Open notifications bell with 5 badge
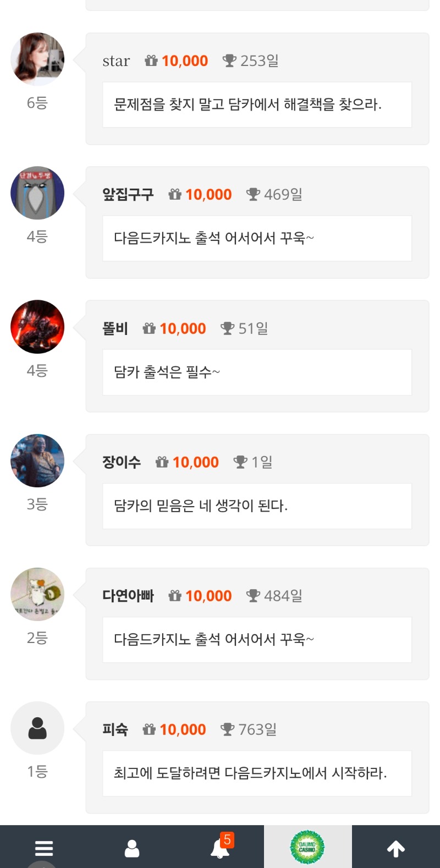 coord(220,848)
